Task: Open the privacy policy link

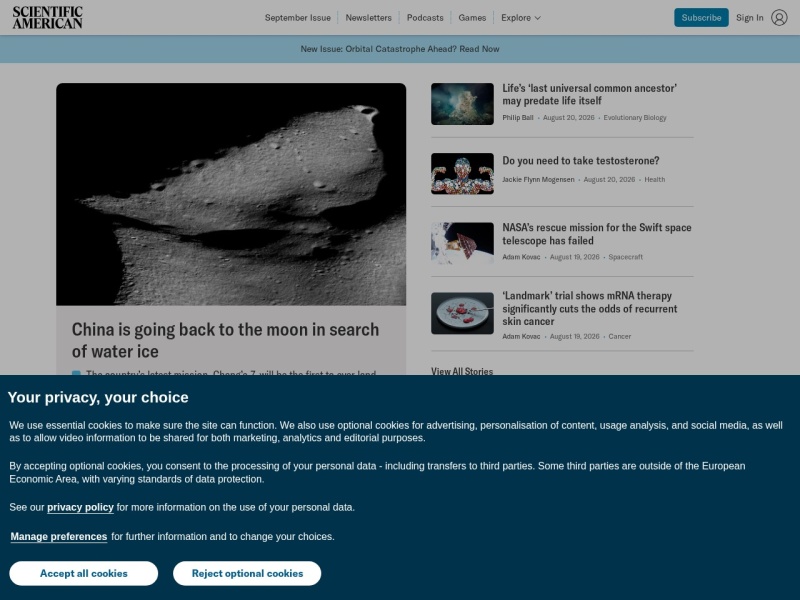Action: pos(80,507)
